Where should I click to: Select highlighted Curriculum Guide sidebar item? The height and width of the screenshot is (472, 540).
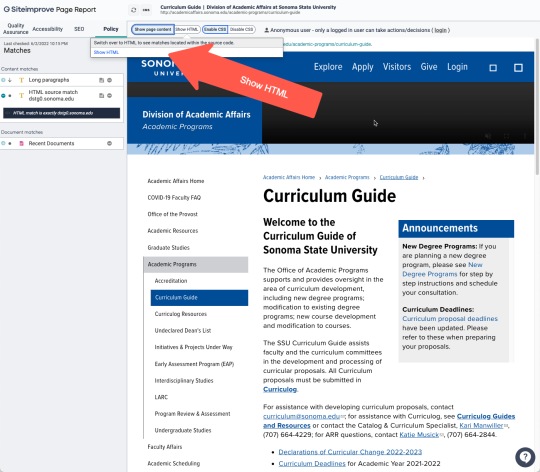click(x=199, y=298)
